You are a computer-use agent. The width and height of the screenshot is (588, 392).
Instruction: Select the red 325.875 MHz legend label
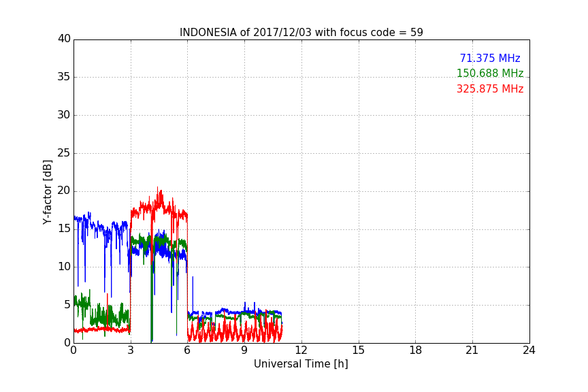click(490, 89)
